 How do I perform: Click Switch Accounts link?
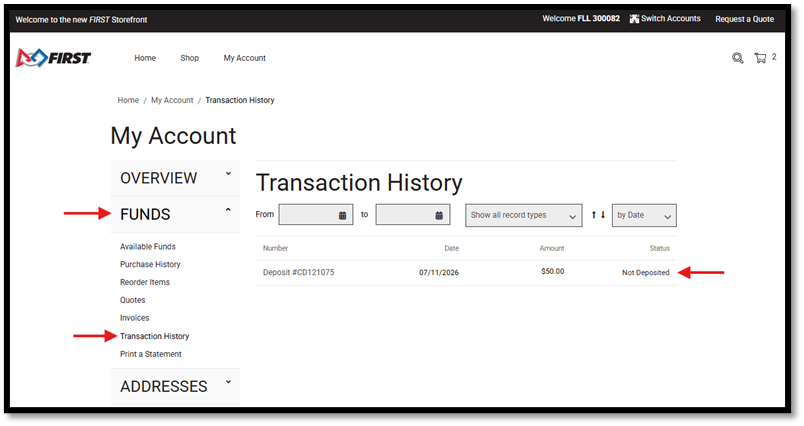671,18
